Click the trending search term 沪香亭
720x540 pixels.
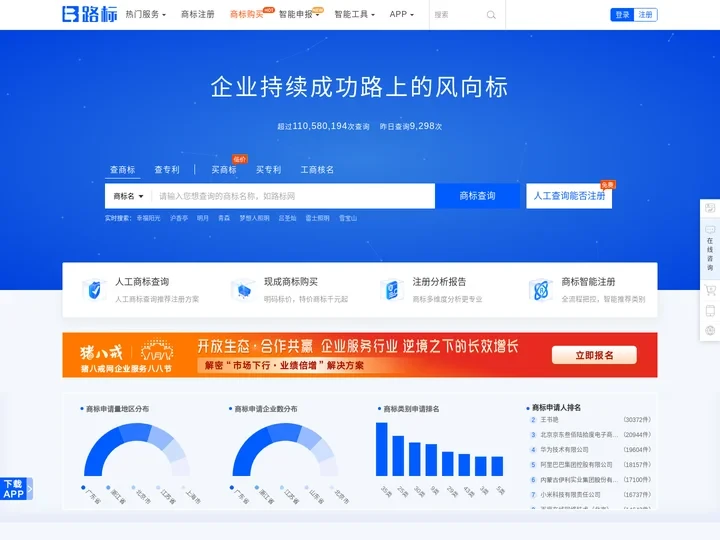[x=179, y=218]
